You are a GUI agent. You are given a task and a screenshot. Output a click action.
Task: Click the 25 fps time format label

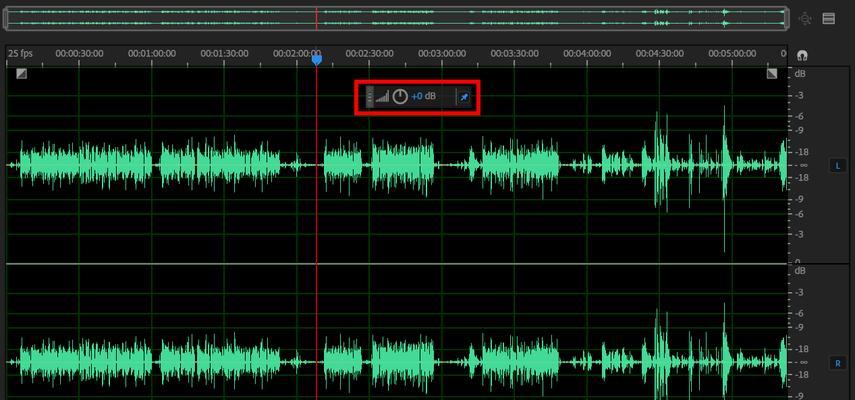tap(20, 53)
